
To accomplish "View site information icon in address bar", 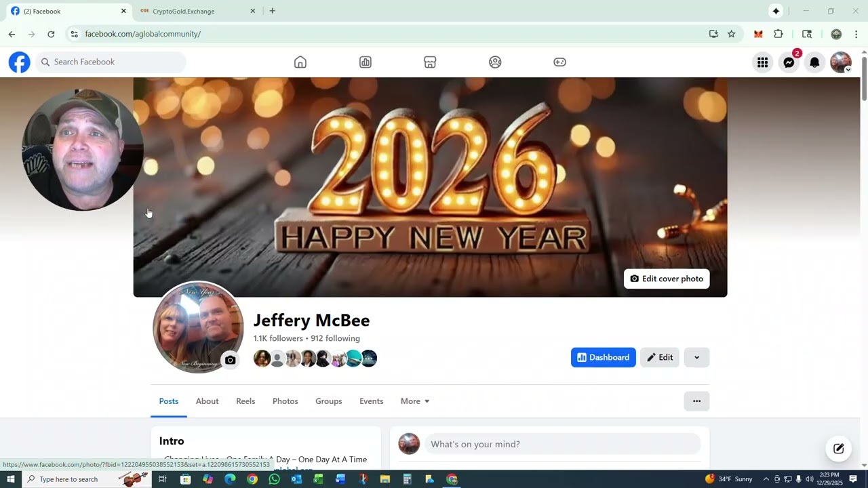I will coord(74,34).
